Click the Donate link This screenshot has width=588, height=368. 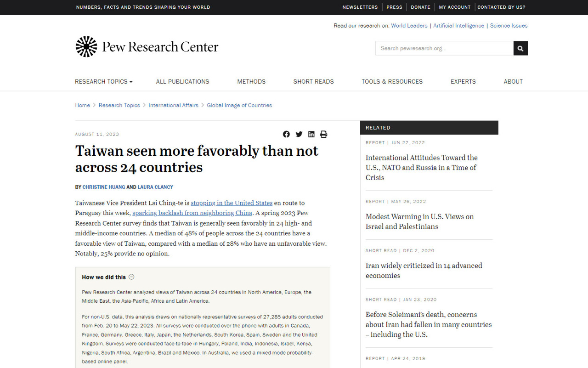pyautogui.click(x=420, y=7)
